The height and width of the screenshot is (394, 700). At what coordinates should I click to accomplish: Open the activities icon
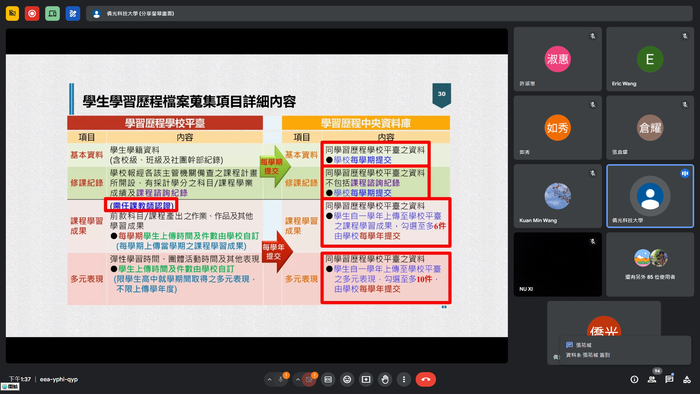(687, 379)
